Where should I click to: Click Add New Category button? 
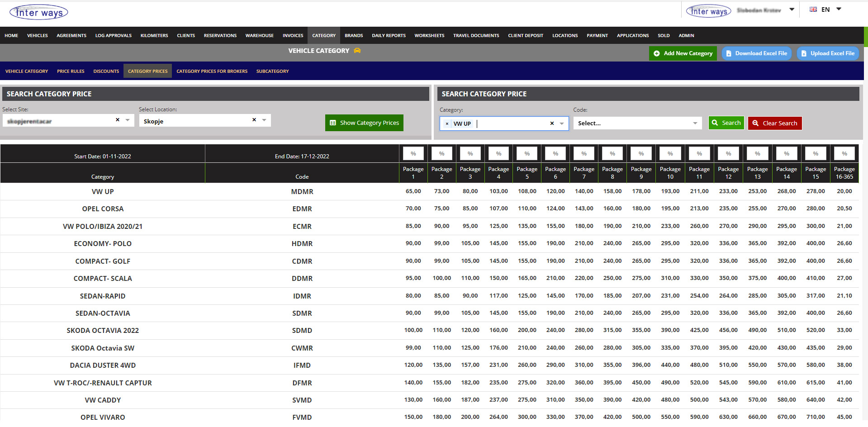pos(683,53)
